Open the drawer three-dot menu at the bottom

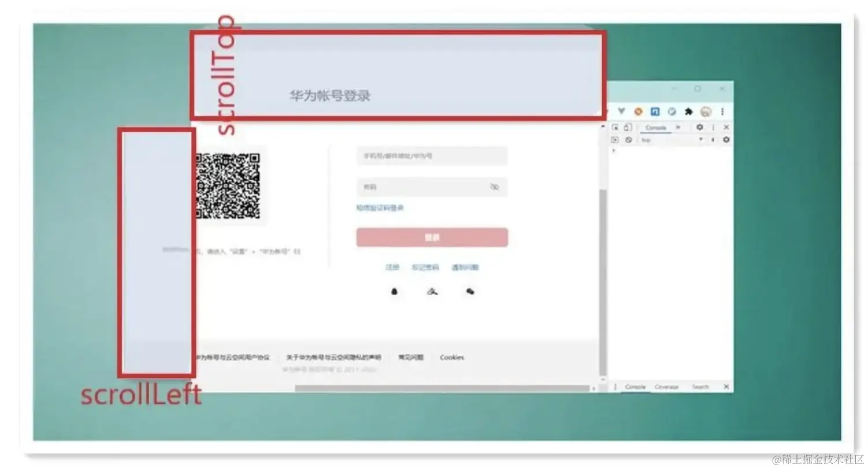click(x=615, y=386)
